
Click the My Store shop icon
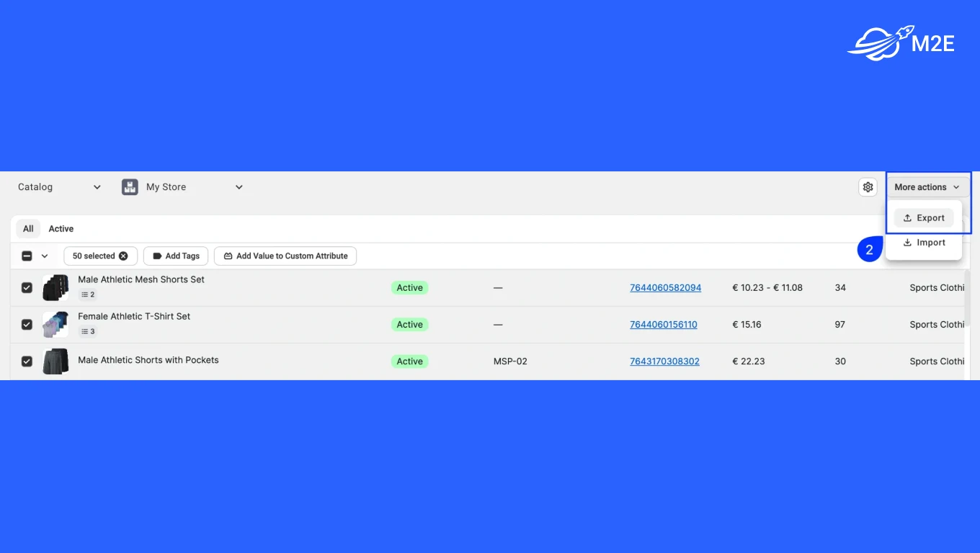[130, 187]
